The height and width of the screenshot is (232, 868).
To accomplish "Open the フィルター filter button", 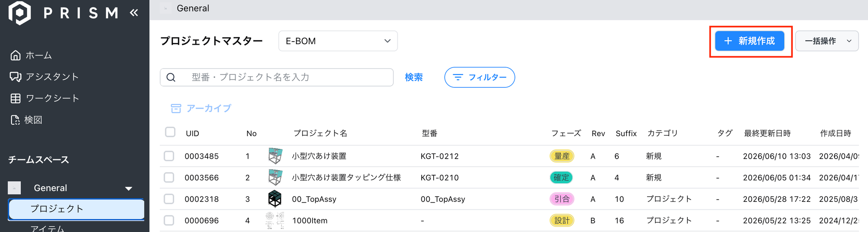I will tap(480, 77).
